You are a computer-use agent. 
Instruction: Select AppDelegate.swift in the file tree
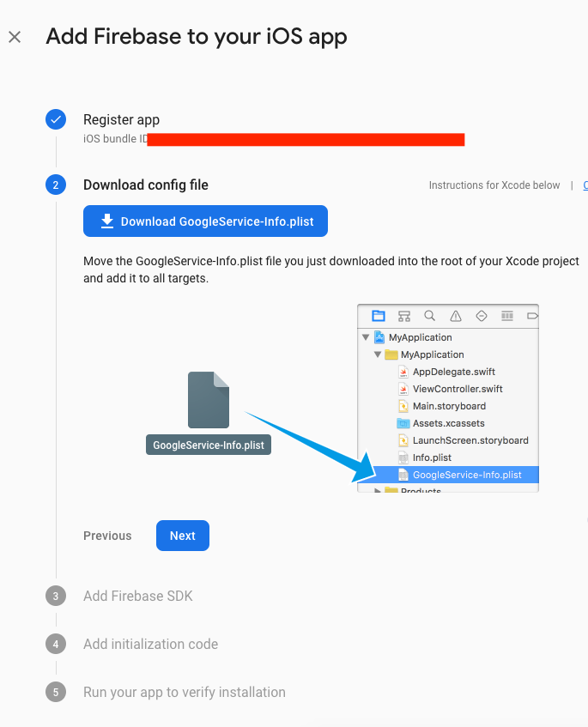click(448, 372)
